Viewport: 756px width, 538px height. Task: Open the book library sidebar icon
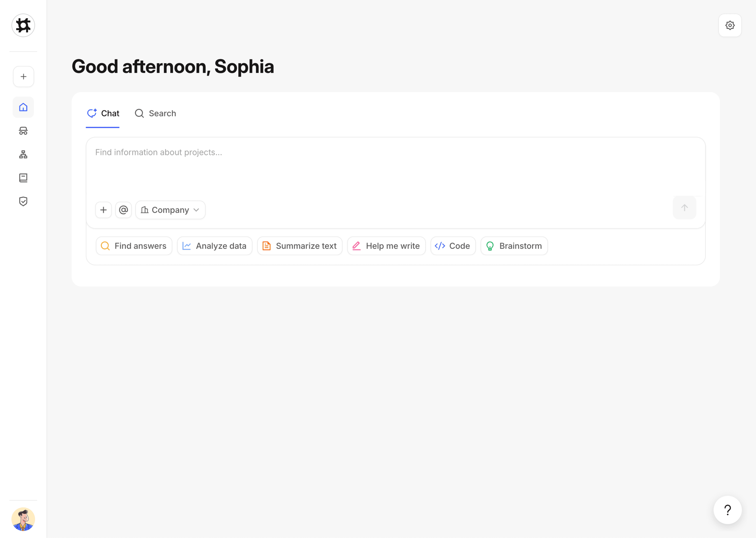point(23,178)
